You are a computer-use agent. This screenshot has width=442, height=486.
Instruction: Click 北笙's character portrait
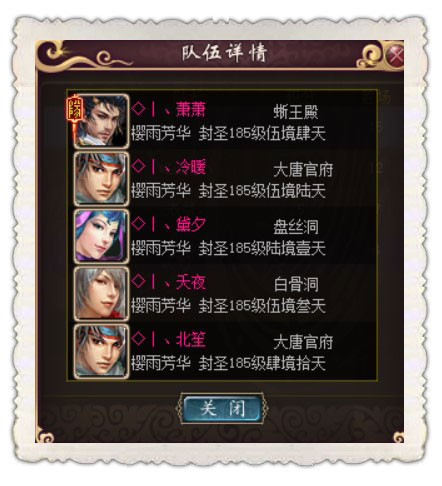coord(101,351)
